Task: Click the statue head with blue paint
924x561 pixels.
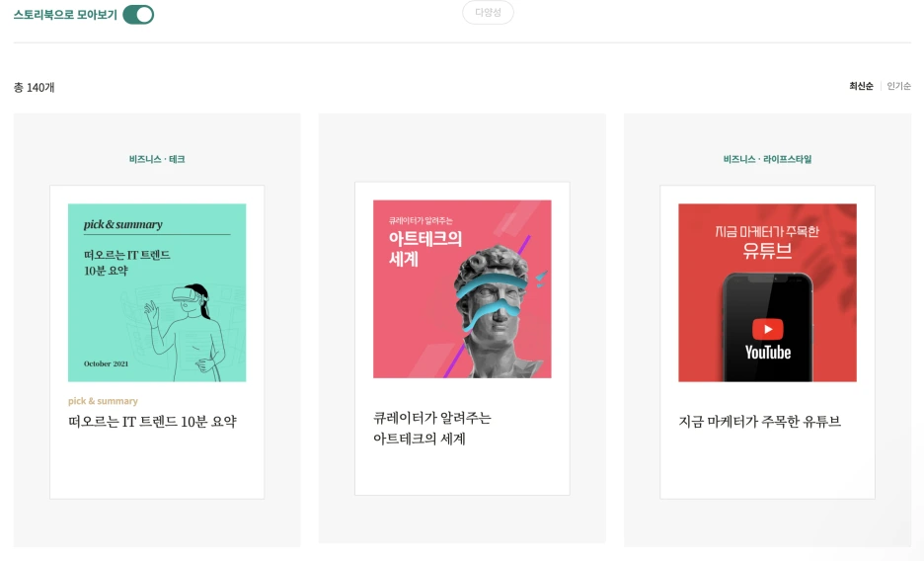Action: (495, 311)
